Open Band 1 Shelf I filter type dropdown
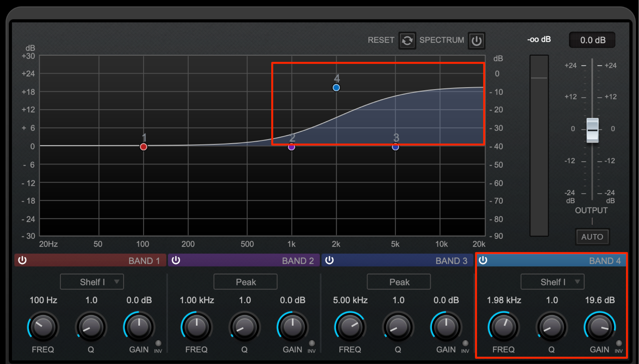The width and height of the screenshot is (639, 364). point(92,282)
